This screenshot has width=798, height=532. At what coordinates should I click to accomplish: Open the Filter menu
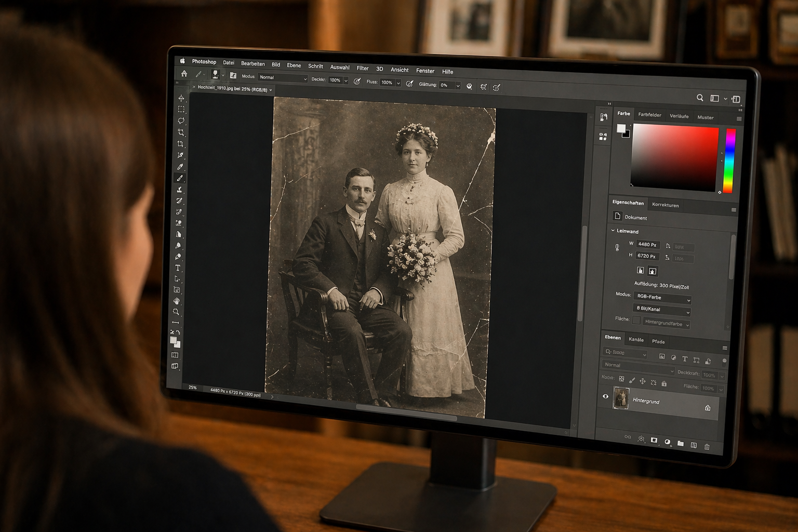[363, 68]
